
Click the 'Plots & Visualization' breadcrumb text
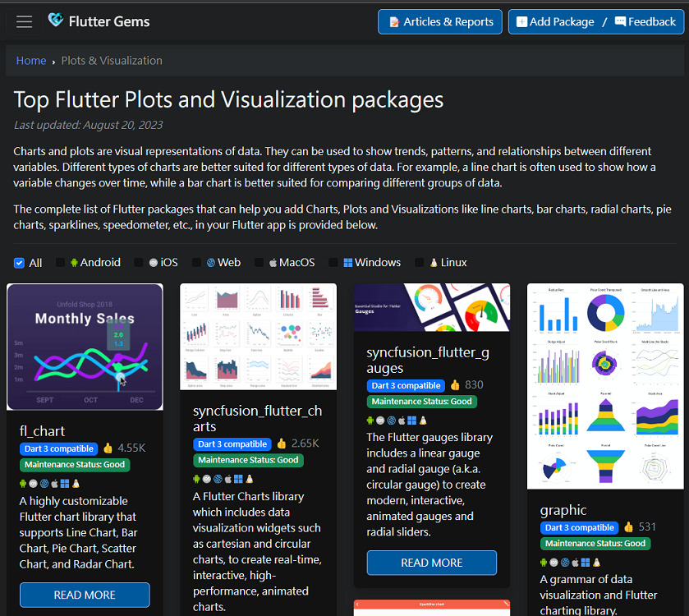point(112,61)
